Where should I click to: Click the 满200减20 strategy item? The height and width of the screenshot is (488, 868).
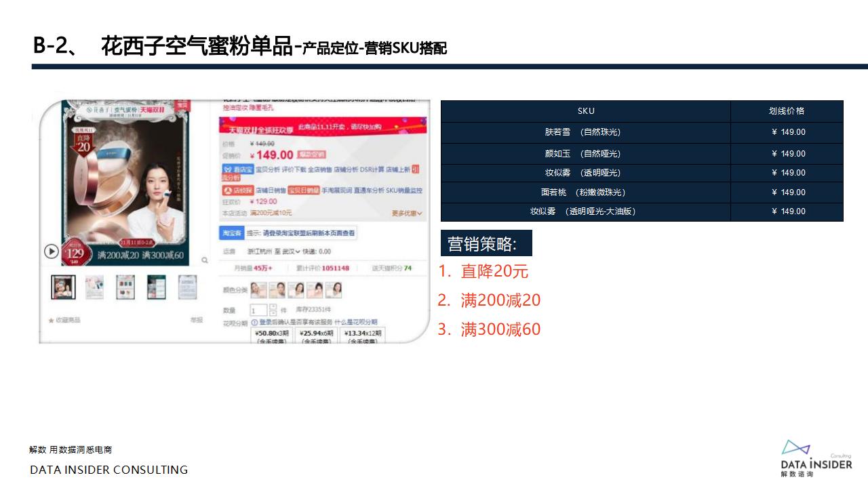click(500, 300)
